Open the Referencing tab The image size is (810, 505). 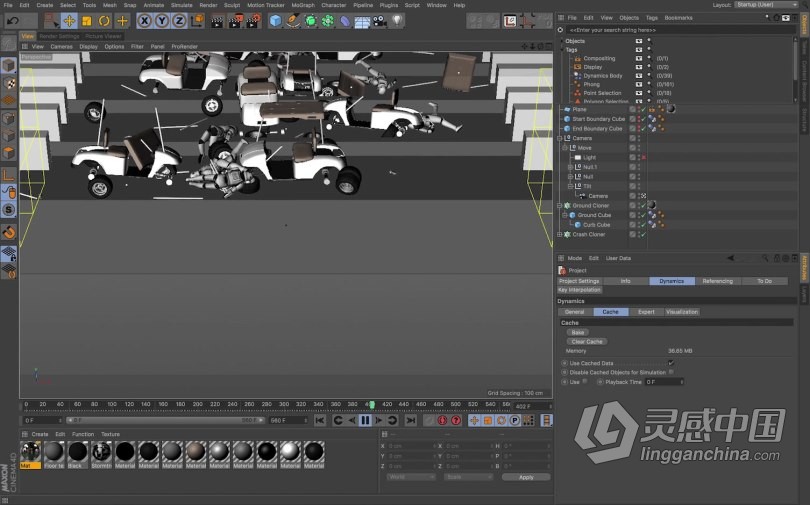[x=718, y=281]
